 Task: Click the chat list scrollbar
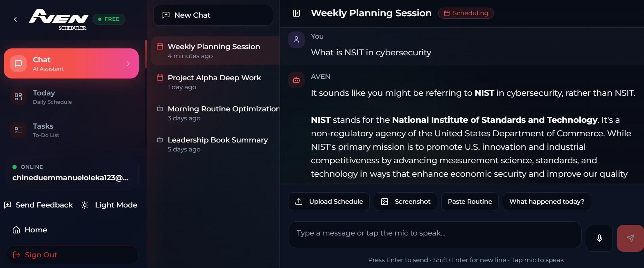point(146,54)
